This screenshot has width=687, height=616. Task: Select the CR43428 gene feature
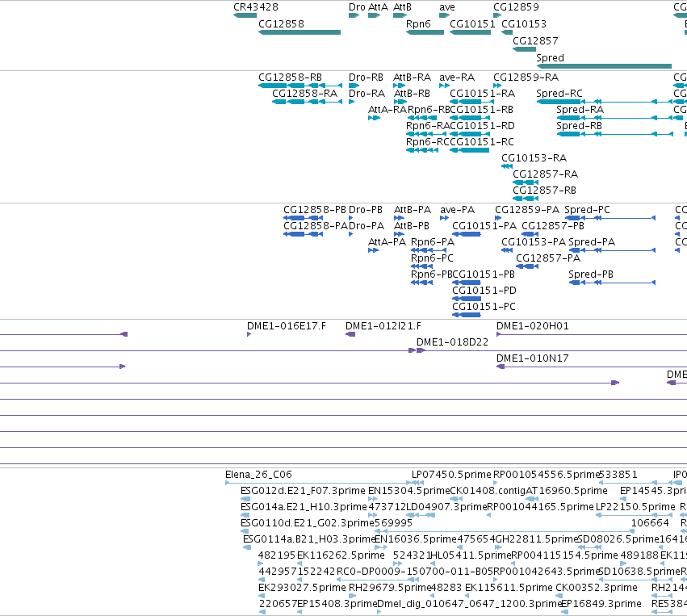click(245, 15)
